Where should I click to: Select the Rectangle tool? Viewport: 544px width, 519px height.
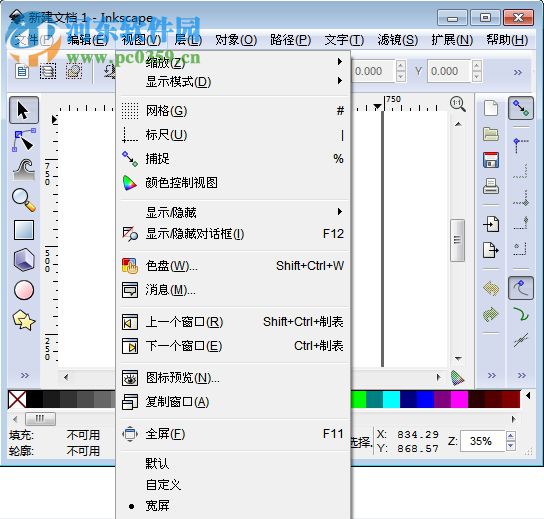tap(24, 230)
